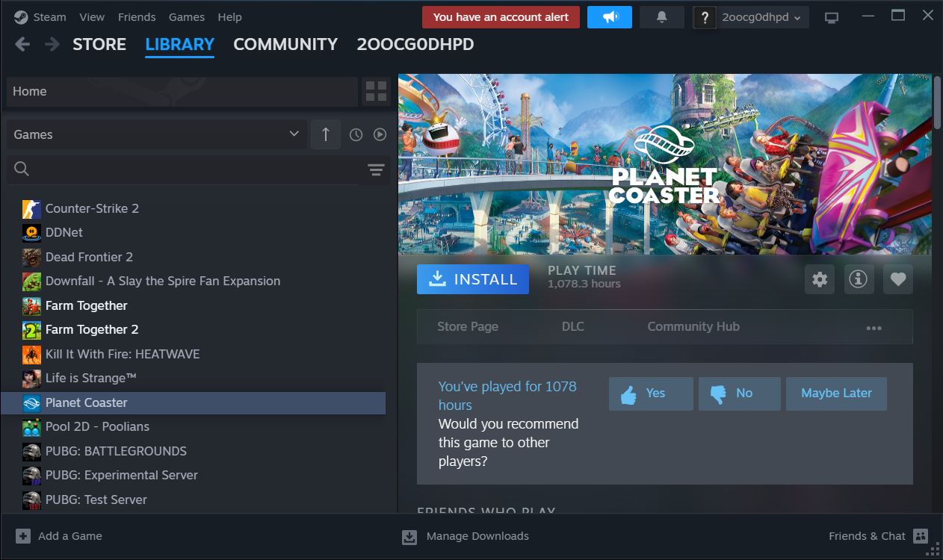Open the Community Hub link
943x560 pixels.
(693, 326)
